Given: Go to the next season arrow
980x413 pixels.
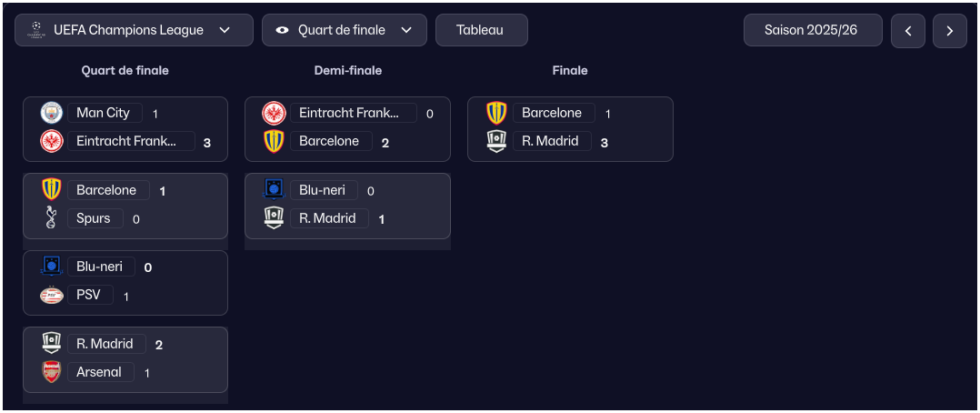Looking at the screenshot, I should coord(949,31).
